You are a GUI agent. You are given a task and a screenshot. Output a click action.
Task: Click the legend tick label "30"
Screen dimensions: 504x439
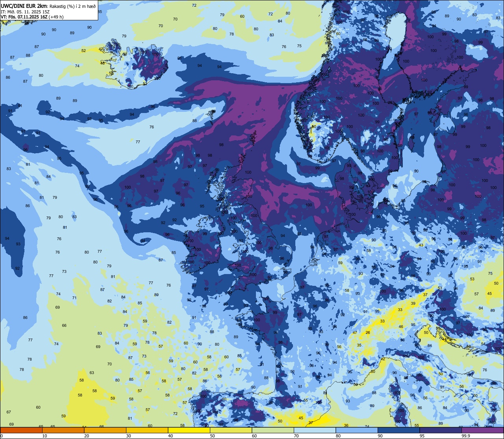click(129, 436)
